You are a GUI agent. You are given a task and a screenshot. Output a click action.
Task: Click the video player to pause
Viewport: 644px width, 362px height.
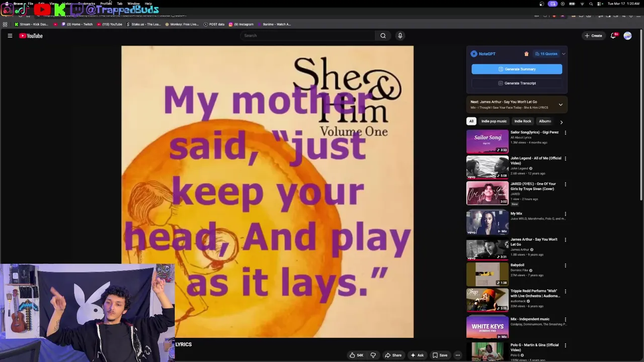267,192
